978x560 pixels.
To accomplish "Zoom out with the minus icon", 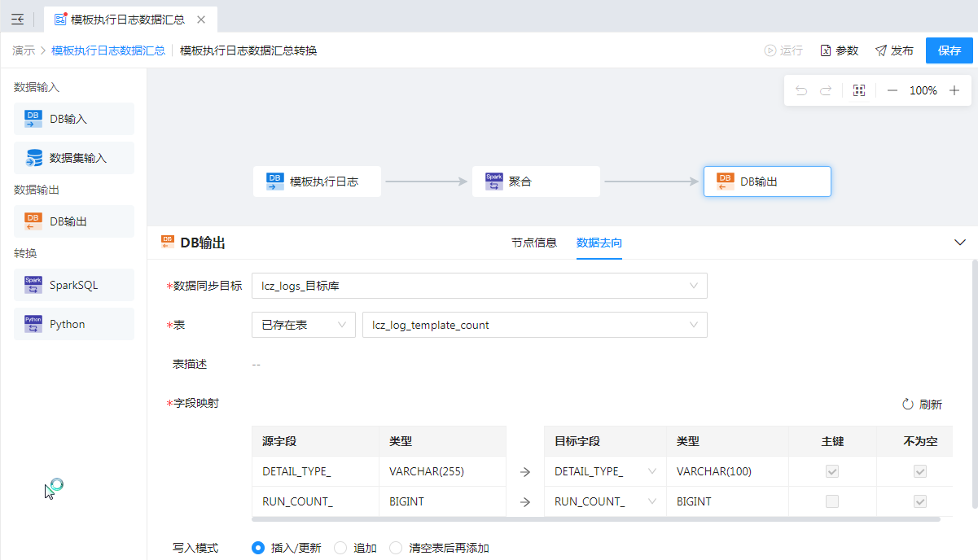I will 892,90.
